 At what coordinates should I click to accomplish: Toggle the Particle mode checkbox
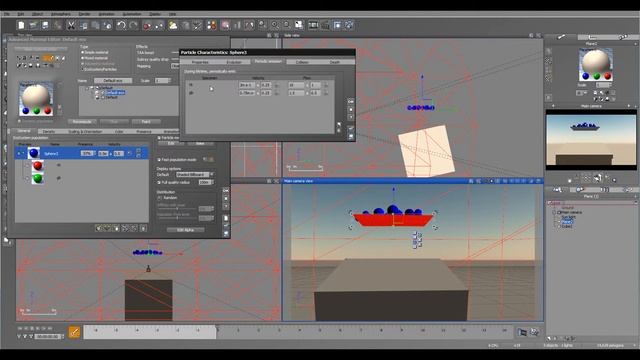coord(159,138)
